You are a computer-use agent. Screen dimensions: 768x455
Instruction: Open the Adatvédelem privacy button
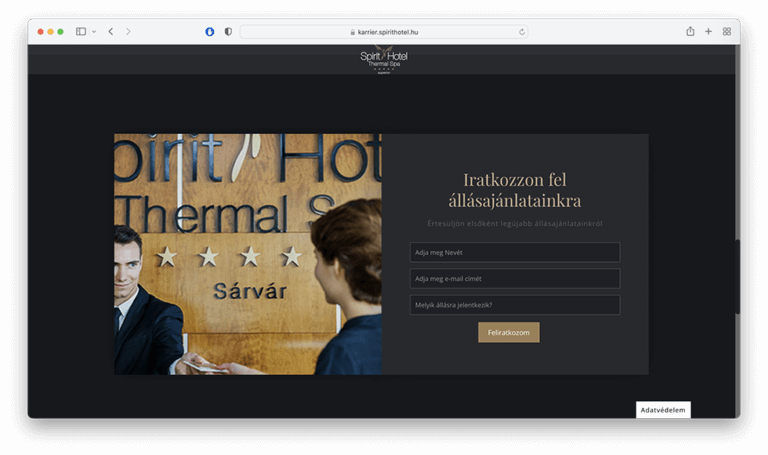(663, 410)
